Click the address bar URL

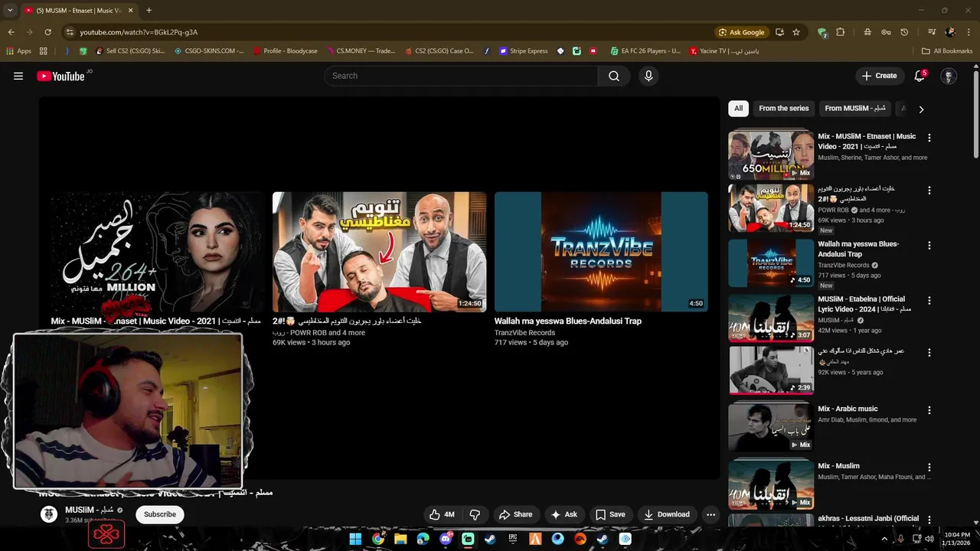139,32
